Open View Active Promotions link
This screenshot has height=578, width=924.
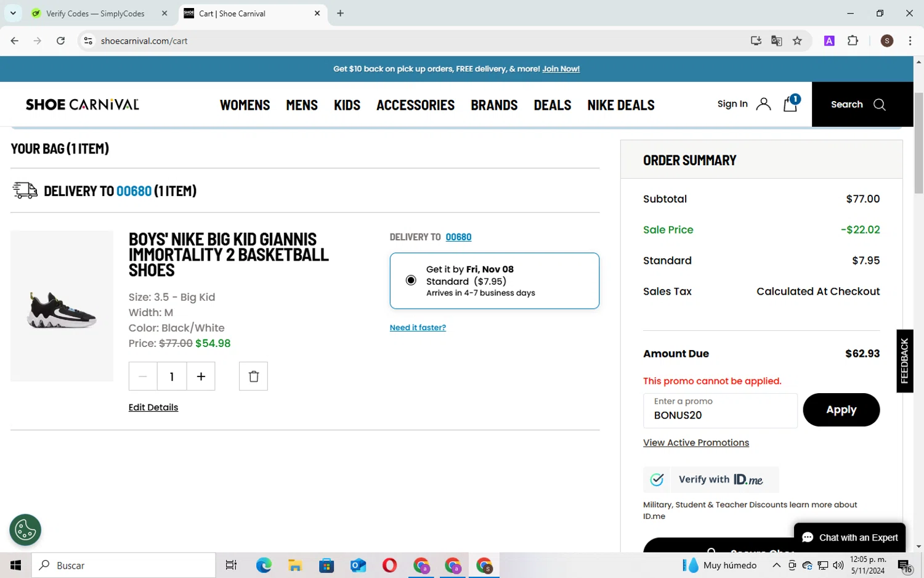[x=696, y=442]
